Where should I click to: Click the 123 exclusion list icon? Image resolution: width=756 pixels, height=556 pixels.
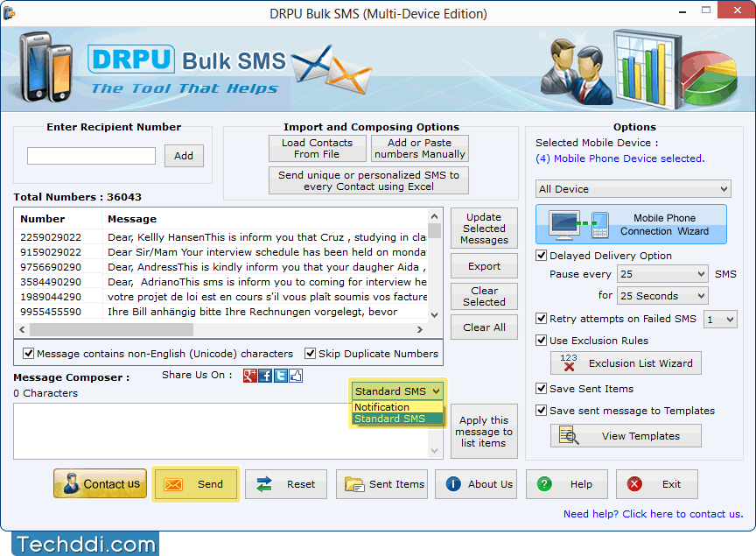pos(569,362)
